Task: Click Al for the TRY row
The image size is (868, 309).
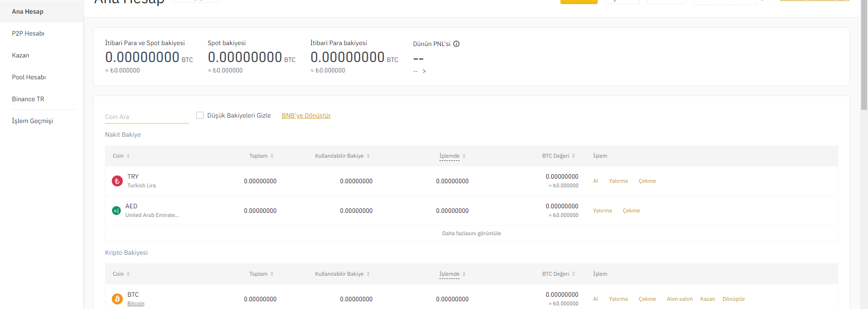Action: click(596, 181)
